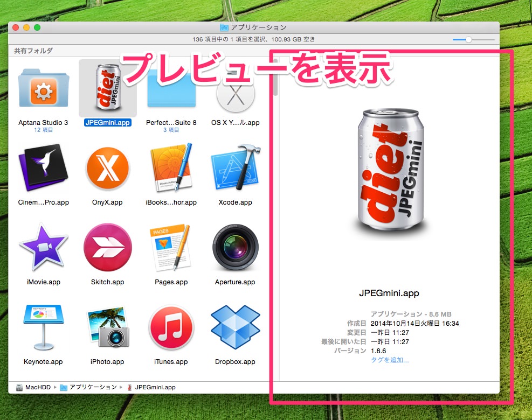
Task: Click the JPEGmini.app can icon in path bar
Action: 129,387
